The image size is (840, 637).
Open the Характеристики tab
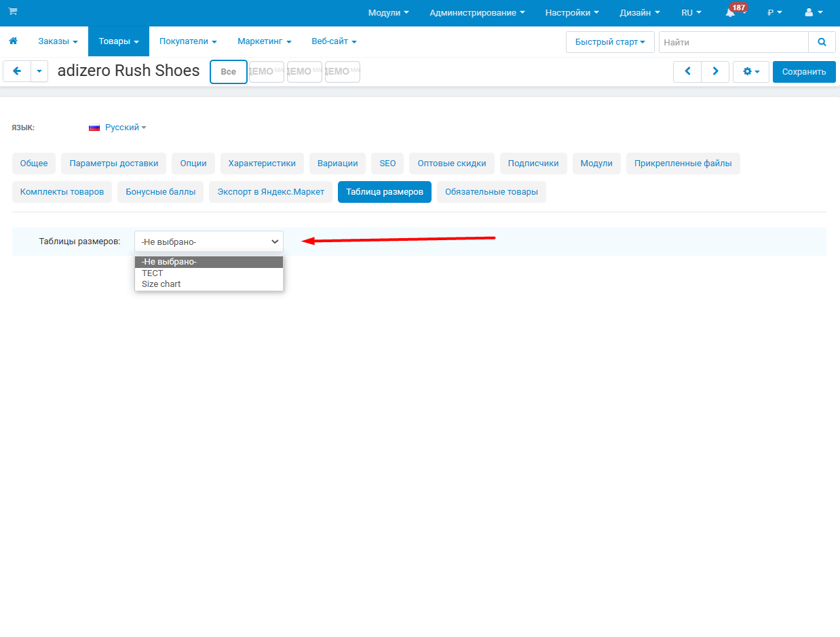(x=262, y=163)
